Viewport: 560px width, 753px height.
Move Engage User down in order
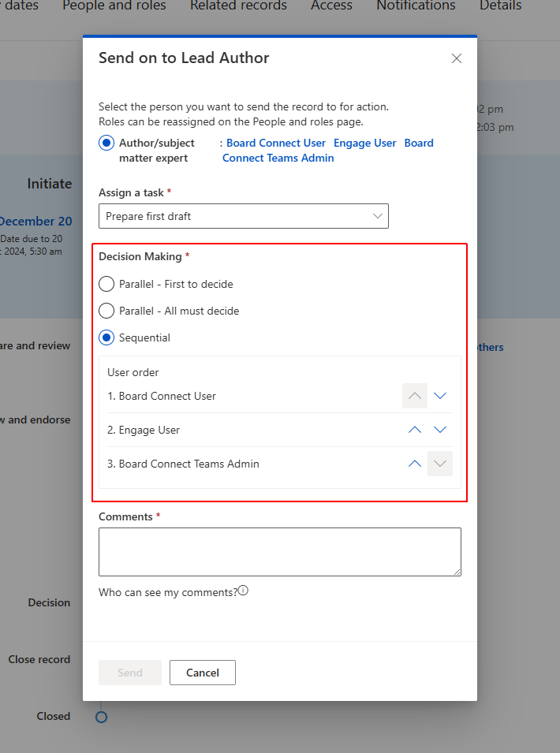coord(440,430)
